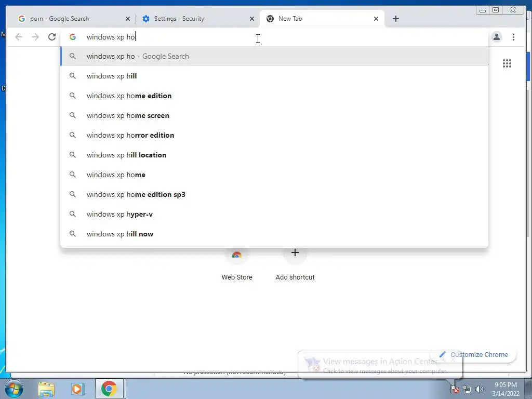Click the Customize Chrome button
This screenshot has height=399, width=532.
474,354
